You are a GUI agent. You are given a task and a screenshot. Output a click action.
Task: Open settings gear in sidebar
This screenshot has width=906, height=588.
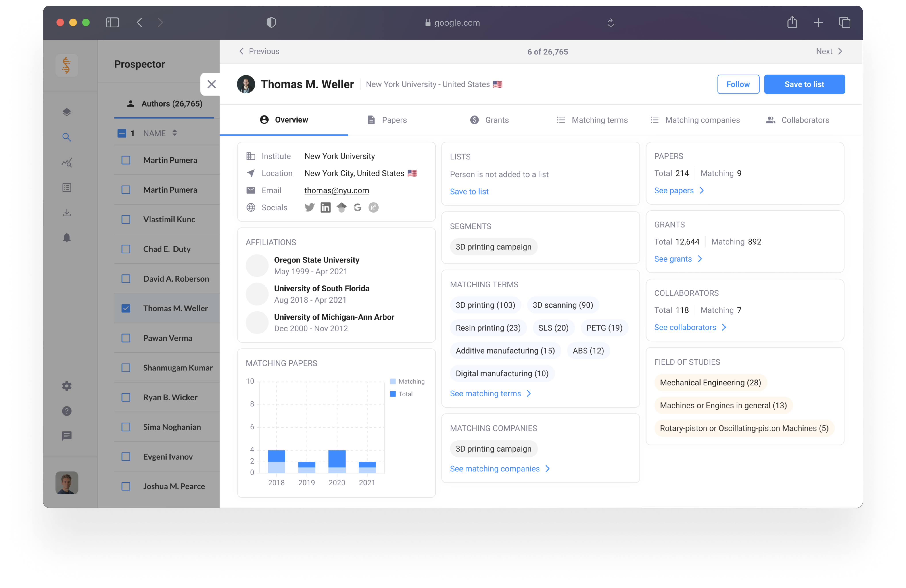point(67,386)
